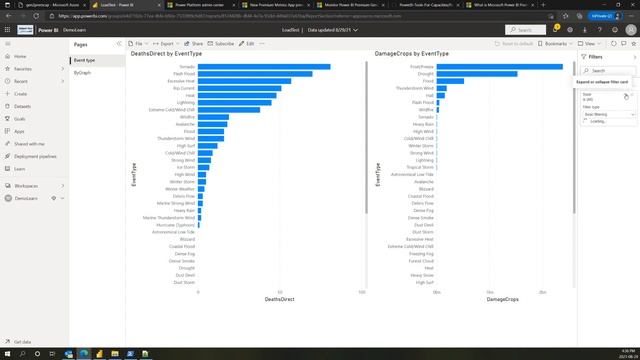Viewport: 640px width, 360px height.
Task: Open the settings gear in header
Action: click(x=570, y=30)
